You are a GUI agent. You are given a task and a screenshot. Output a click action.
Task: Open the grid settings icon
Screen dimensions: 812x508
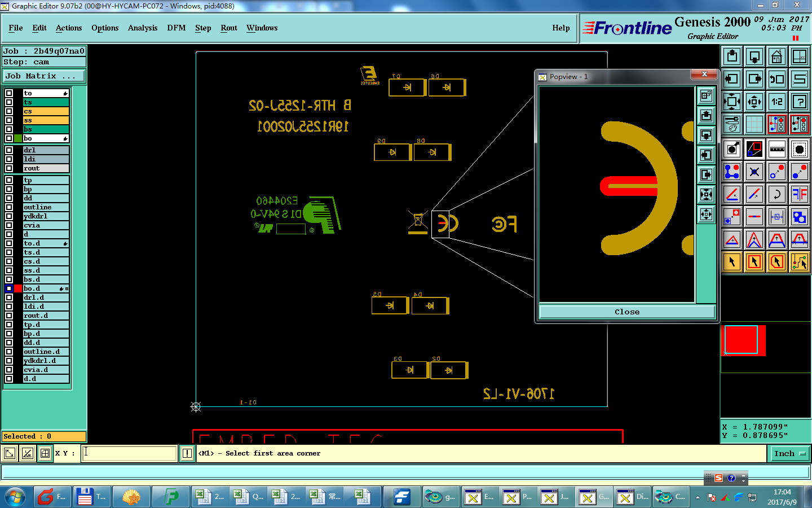click(x=754, y=124)
